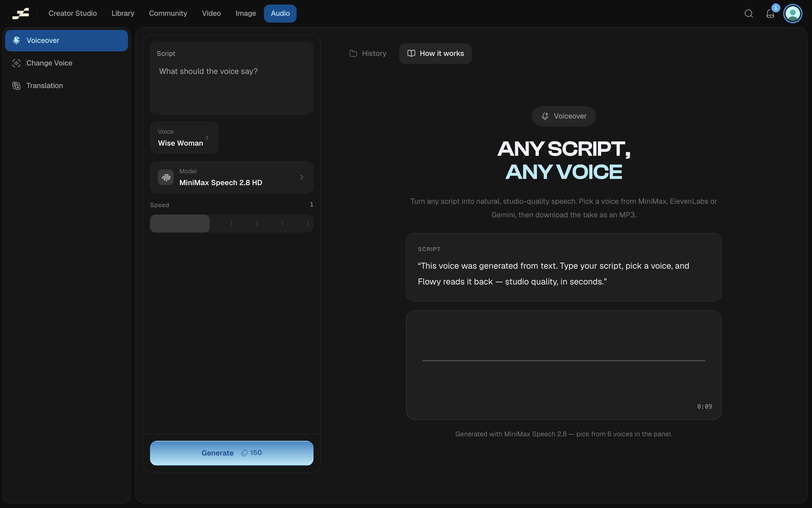
Task: Open the Community page
Action: coord(168,14)
